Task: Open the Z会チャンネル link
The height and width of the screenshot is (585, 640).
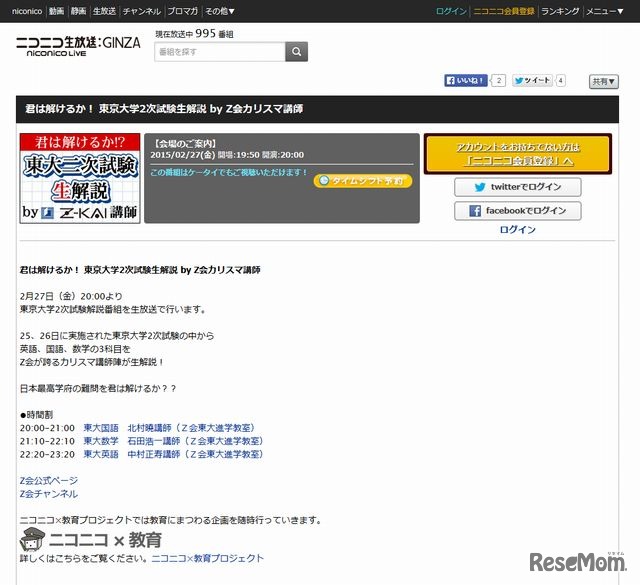Action: tap(49, 494)
